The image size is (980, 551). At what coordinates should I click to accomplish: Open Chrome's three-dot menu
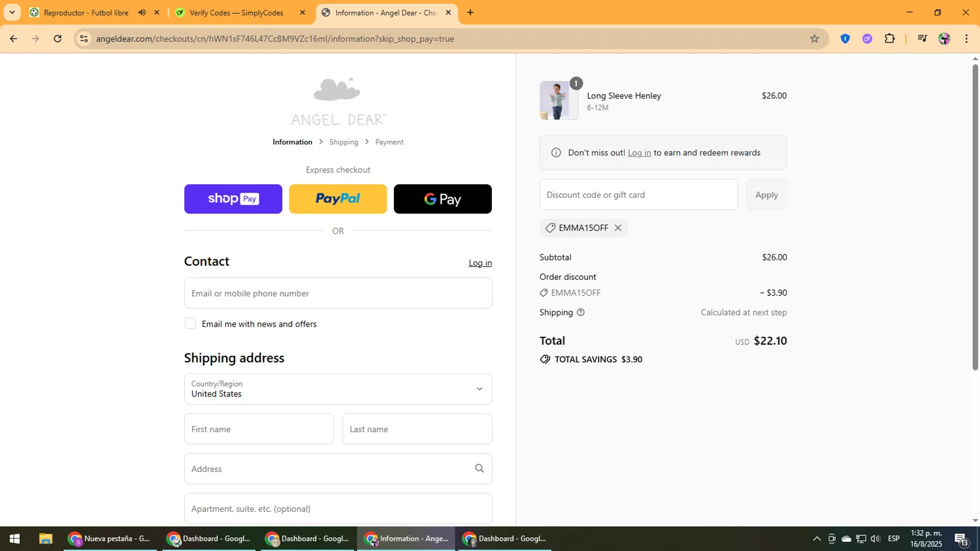(966, 39)
